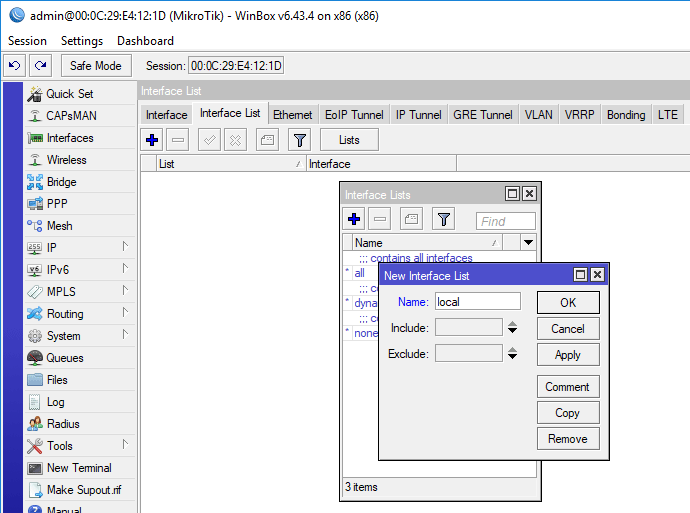The height and width of the screenshot is (513, 690).
Task: Click the Apply button
Action: [568, 355]
